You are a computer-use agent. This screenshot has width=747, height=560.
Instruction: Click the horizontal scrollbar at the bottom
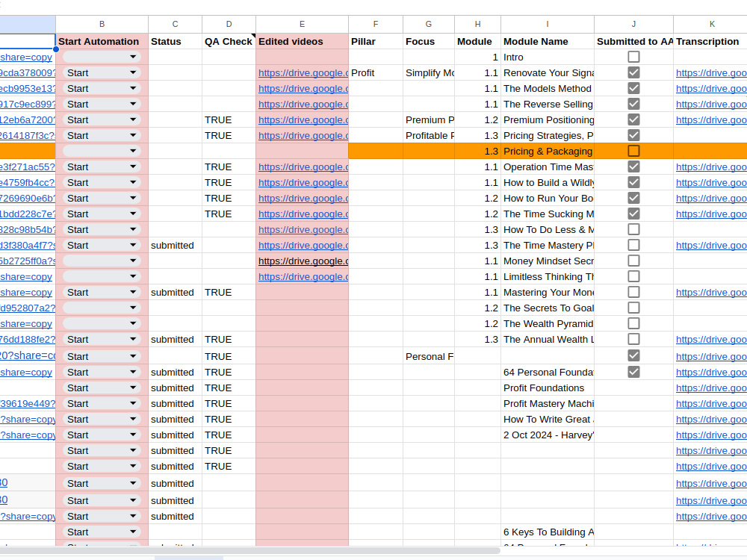click(249, 551)
